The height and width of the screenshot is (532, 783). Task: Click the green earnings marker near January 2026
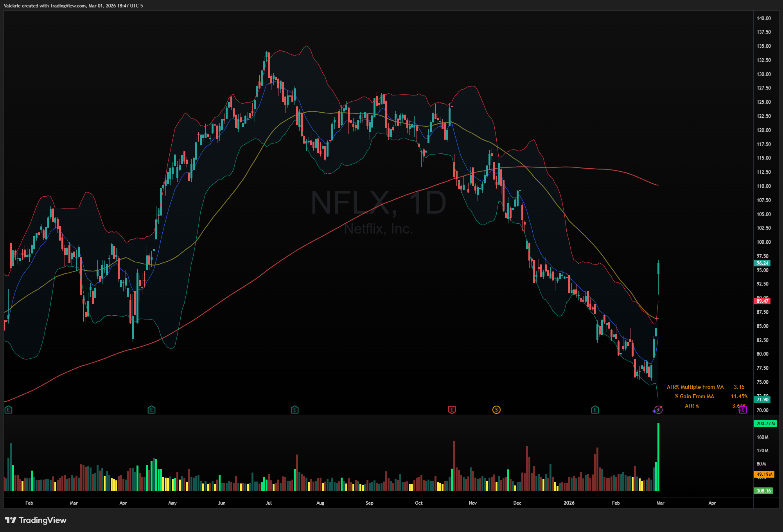tap(595, 410)
